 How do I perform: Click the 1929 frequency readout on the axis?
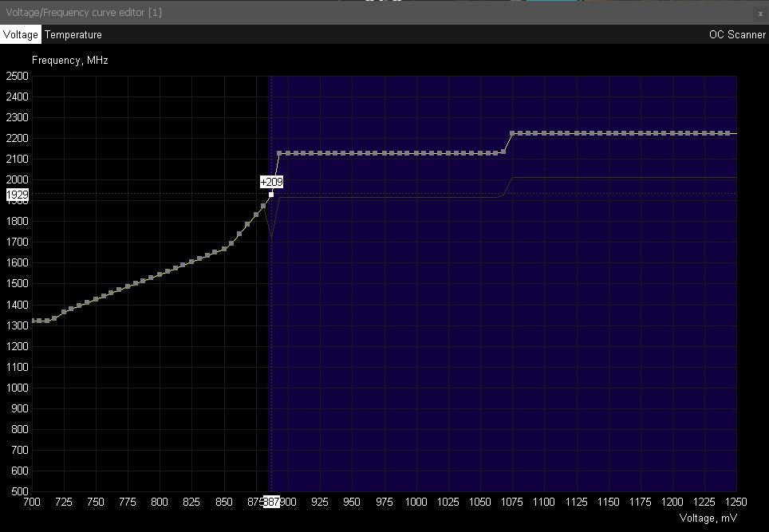18,195
